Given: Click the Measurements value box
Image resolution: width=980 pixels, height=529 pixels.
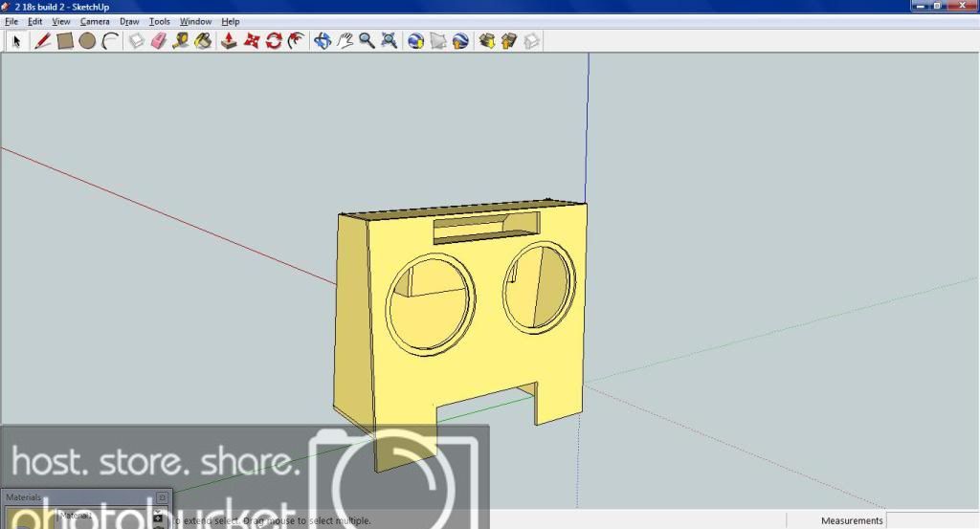Looking at the screenshot, I should (x=932, y=520).
